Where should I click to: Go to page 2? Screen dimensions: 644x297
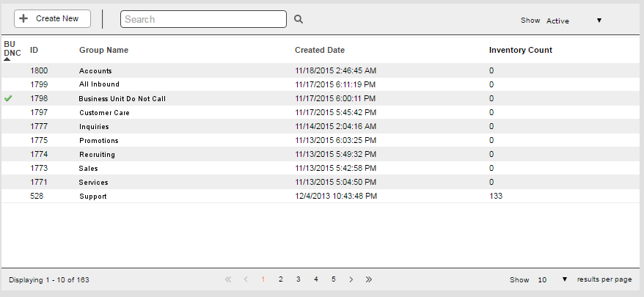280,279
